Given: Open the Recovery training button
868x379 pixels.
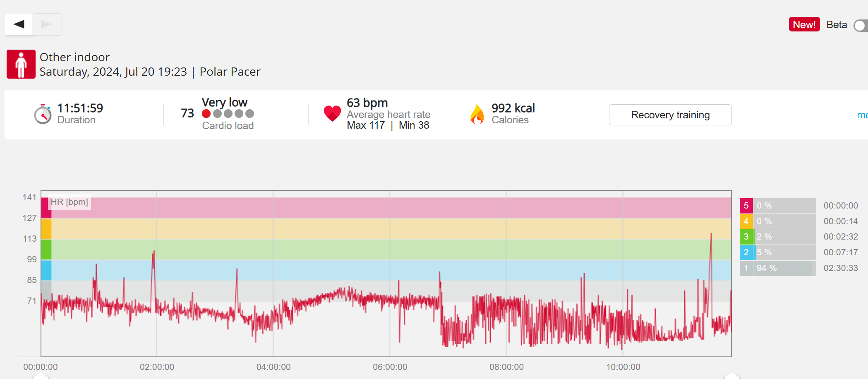Looking at the screenshot, I should click(670, 115).
